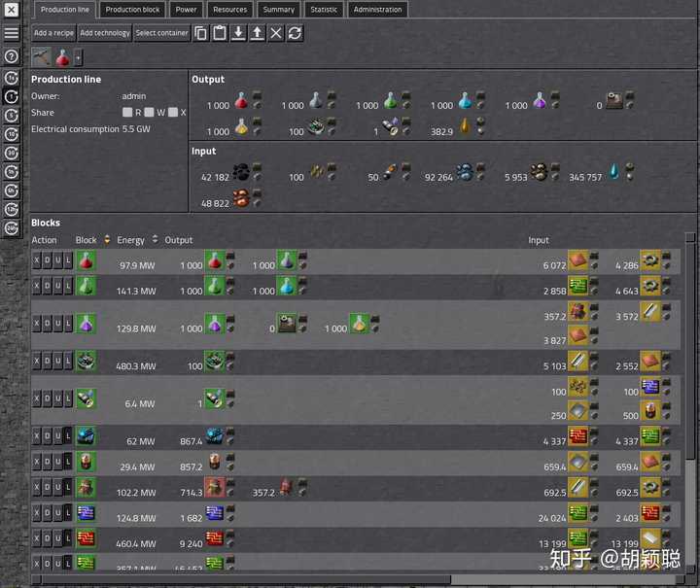The image size is (700, 588).
Task: Click the Add a recipe button
Action: [53, 33]
